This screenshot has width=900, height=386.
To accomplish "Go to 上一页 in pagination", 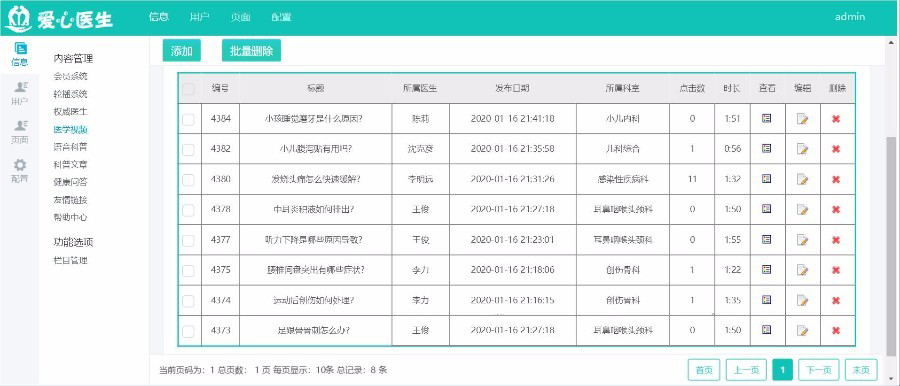I will 746,370.
